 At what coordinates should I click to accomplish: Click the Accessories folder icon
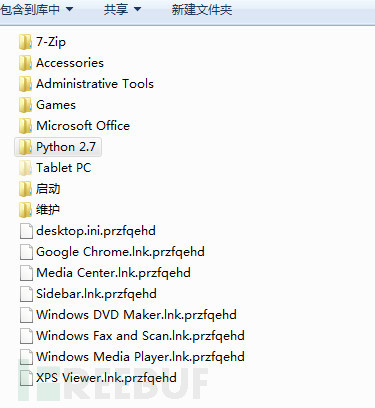26,63
